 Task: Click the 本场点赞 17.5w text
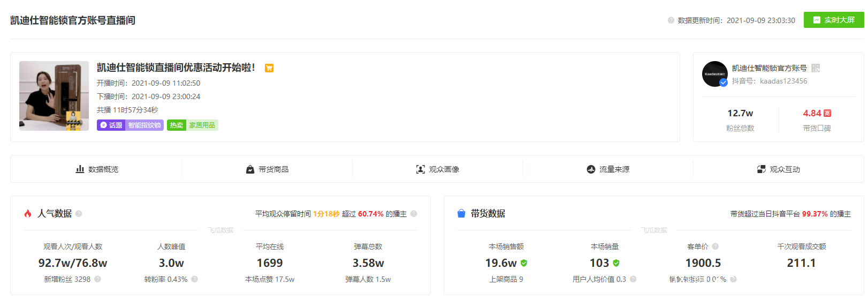click(x=270, y=279)
